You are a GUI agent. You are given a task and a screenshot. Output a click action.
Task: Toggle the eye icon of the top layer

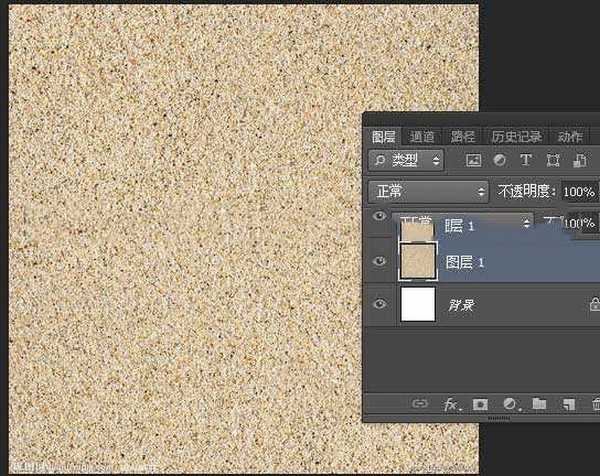(379, 216)
